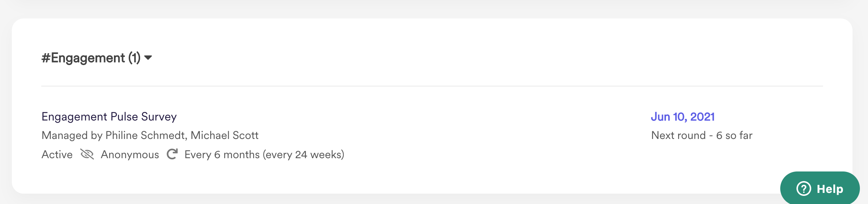Open the Engagement Pulse Survey

tap(109, 116)
